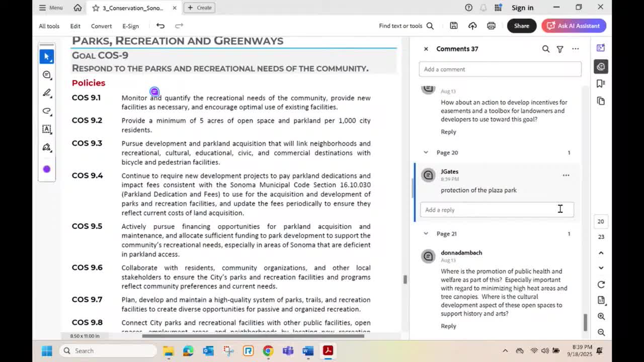Image resolution: width=644 pixels, height=362 pixels.
Task: Click the current page number 20 box
Action: (x=601, y=221)
